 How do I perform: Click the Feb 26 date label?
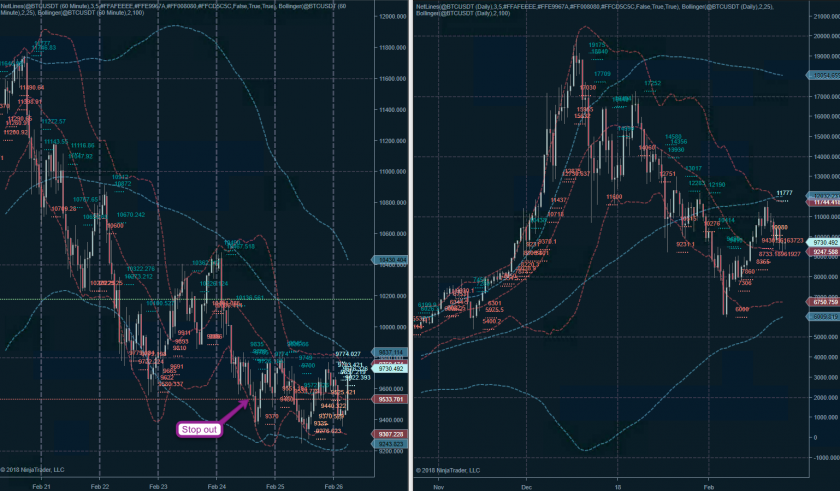pyautogui.click(x=333, y=487)
